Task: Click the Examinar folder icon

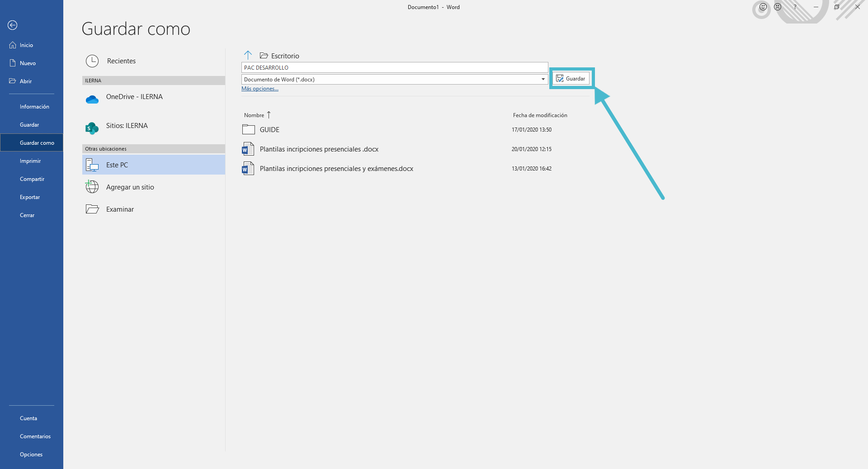Action: [x=92, y=209]
